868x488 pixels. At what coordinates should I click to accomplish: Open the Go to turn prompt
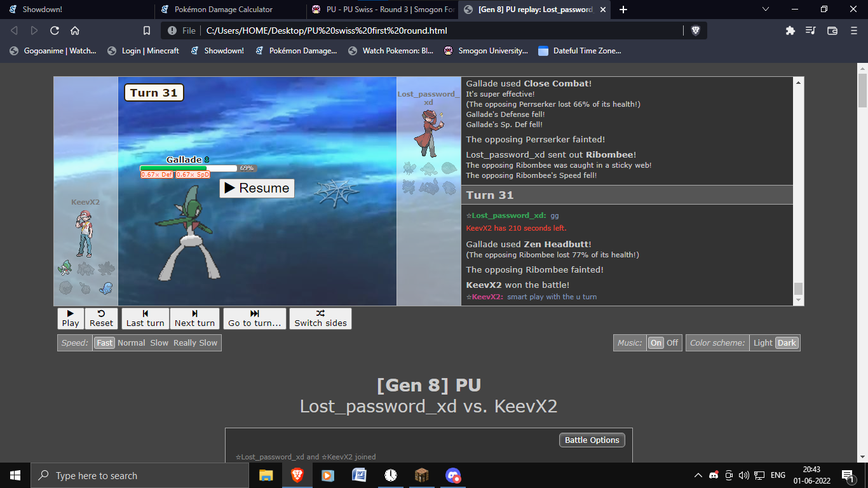255,318
